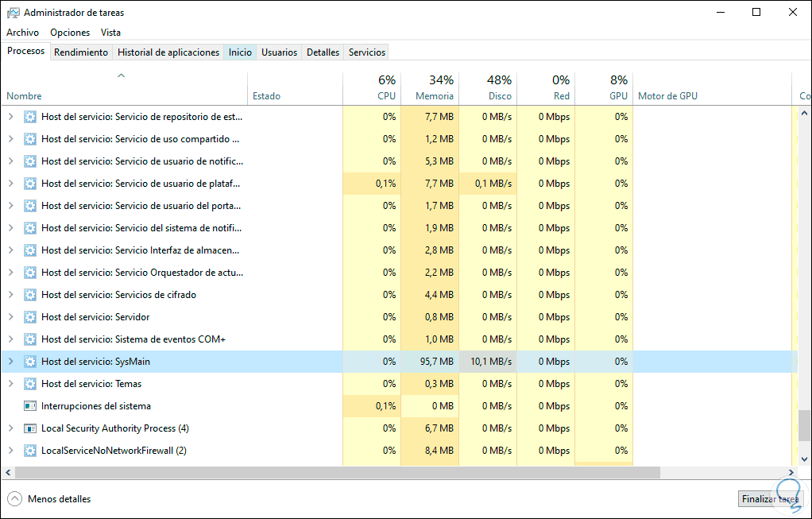Image resolution: width=812 pixels, height=519 pixels.
Task: Switch to the Rendimiento tab
Action: coord(81,52)
